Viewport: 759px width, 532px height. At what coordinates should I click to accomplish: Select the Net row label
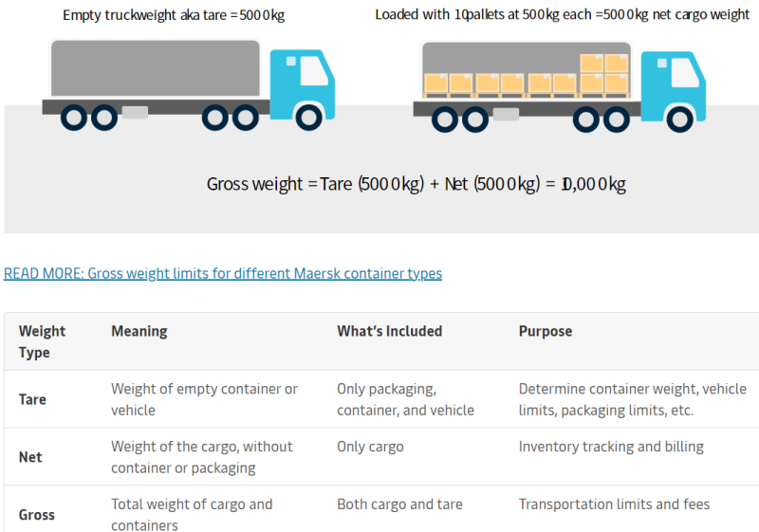[x=30, y=457]
